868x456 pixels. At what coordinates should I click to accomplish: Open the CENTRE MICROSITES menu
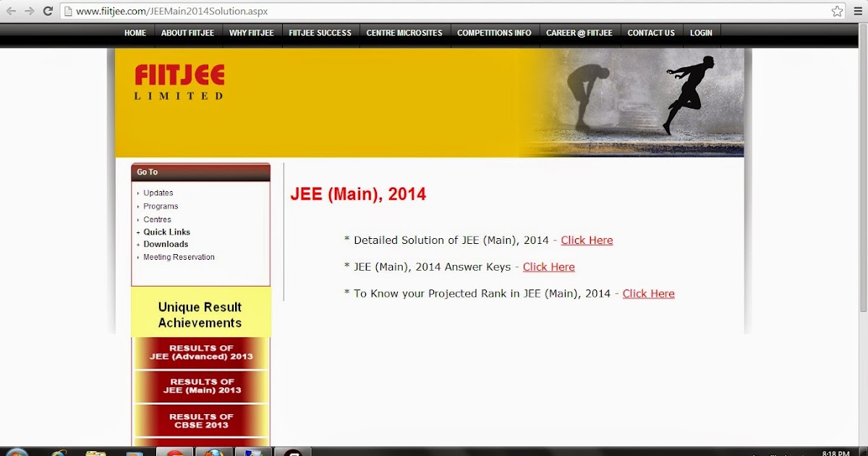[404, 33]
